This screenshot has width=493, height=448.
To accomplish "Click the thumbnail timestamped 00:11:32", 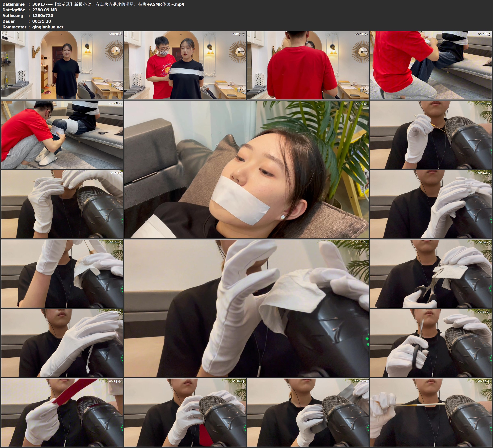I will 431,134.
